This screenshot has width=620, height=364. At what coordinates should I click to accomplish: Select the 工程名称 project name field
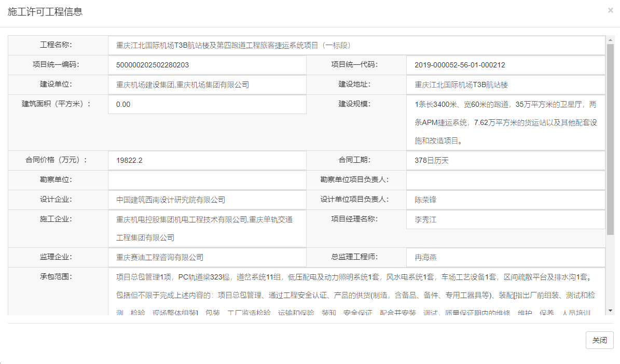click(x=356, y=45)
